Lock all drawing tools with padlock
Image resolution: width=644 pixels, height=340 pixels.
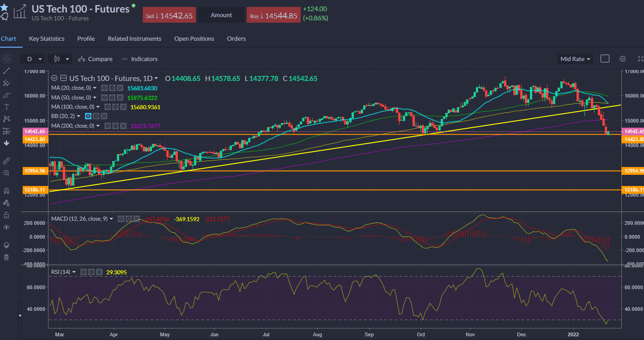tap(6, 215)
